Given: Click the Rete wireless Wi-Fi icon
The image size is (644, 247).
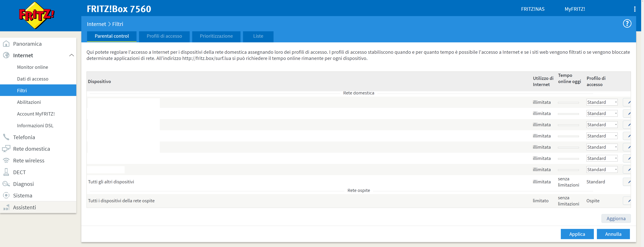Looking at the screenshot, I should [x=6, y=160].
